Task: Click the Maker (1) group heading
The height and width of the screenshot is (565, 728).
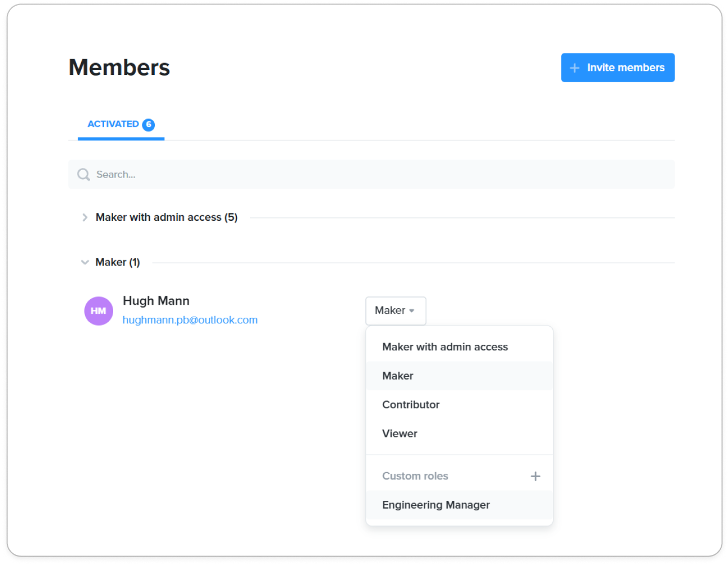Action: coord(118,263)
